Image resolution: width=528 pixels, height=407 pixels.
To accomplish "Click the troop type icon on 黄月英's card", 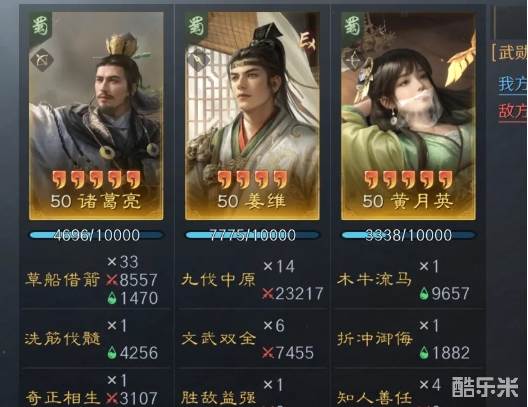I will [x=354, y=60].
